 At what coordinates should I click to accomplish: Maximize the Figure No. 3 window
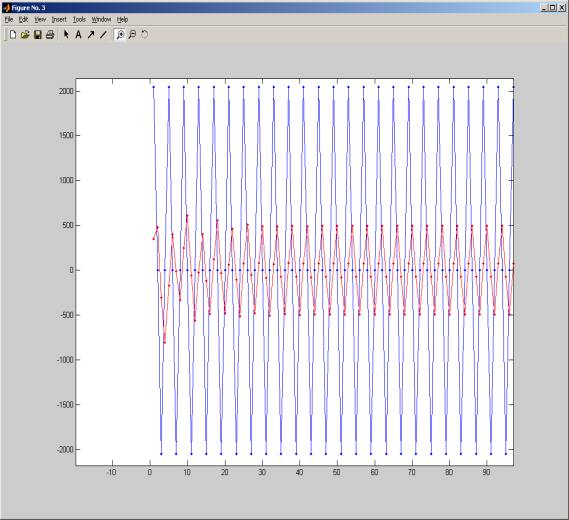coord(552,7)
